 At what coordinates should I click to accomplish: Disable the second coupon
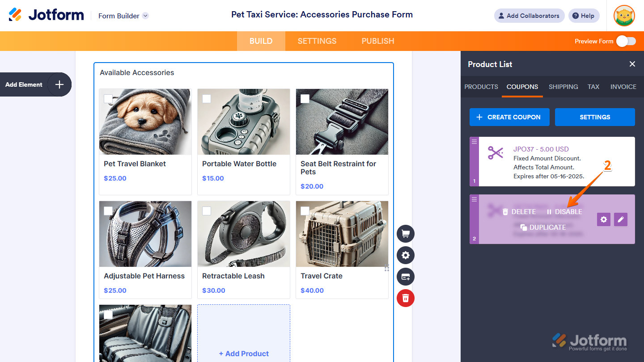coord(564,212)
